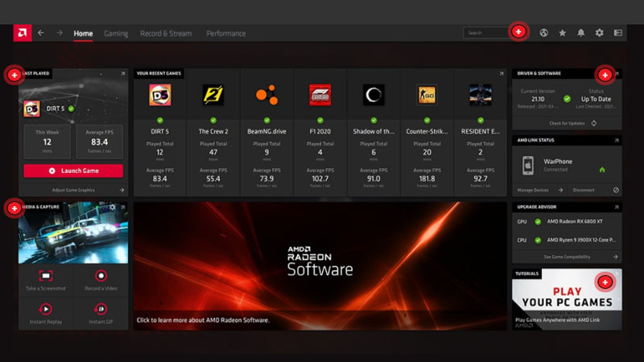Click the red Launch Game button
The width and height of the screenshot is (644, 362).
(73, 171)
